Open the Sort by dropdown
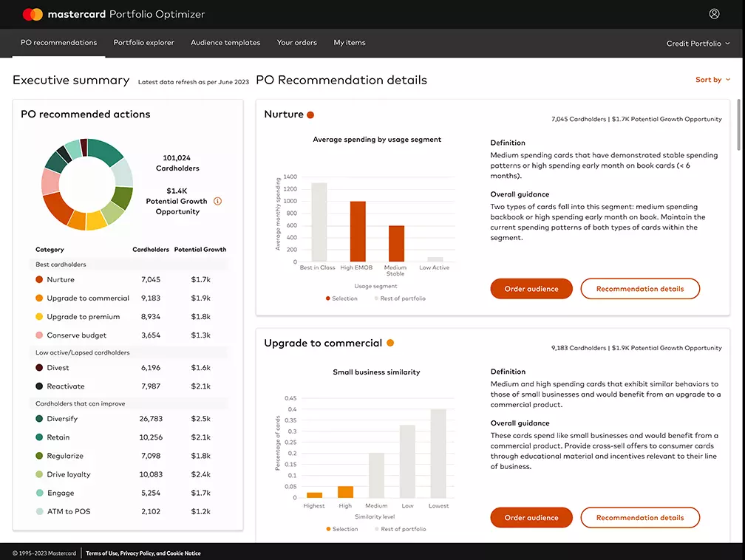The height and width of the screenshot is (560, 745). pos(712,80)
